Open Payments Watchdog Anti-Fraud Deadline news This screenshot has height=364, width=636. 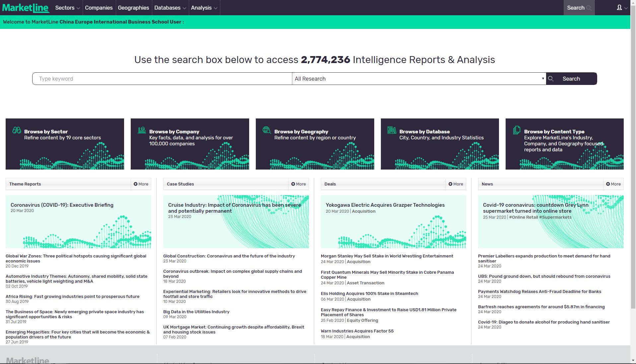(540, 292)
